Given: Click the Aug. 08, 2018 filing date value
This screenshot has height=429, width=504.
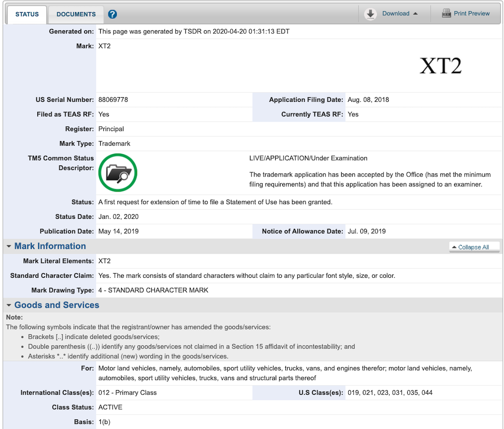Looking at the screenshot, I should click(x=368, y=100).
